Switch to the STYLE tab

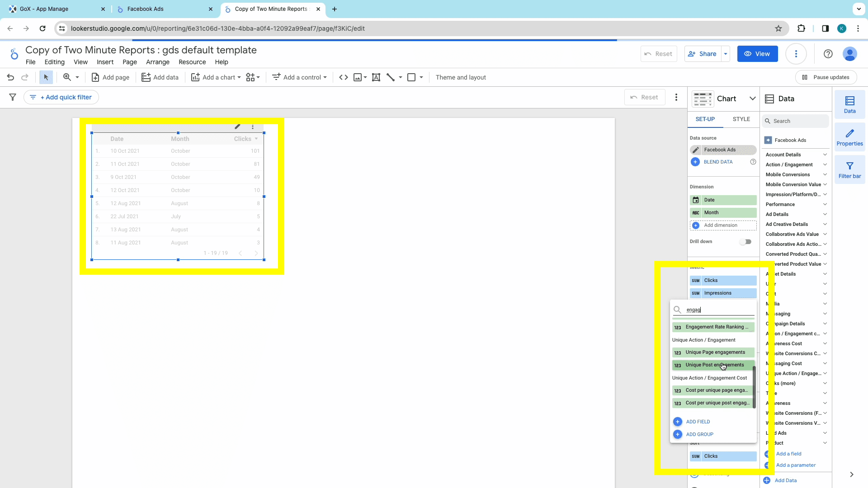[741, 119]
